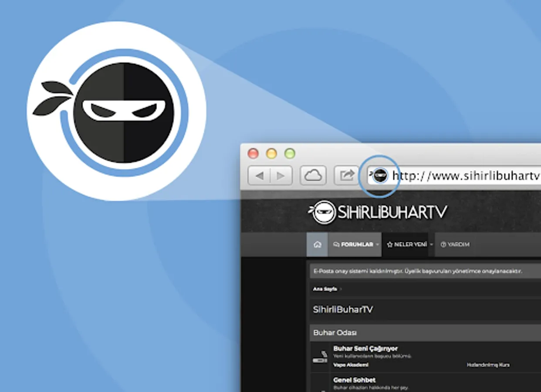This screenshot has height=392, width=541.
Task: Go to forum home via house icon
Action: [x=318, y=244]
